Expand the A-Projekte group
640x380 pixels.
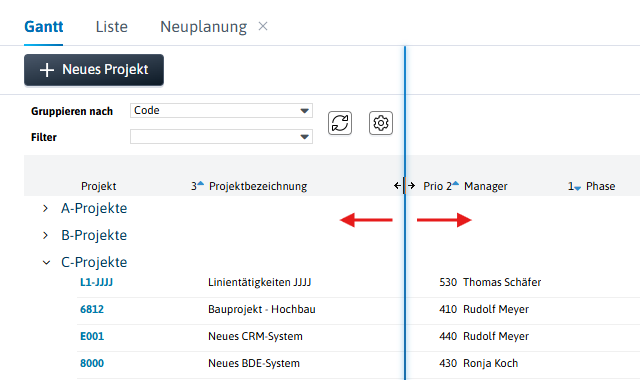45,209
